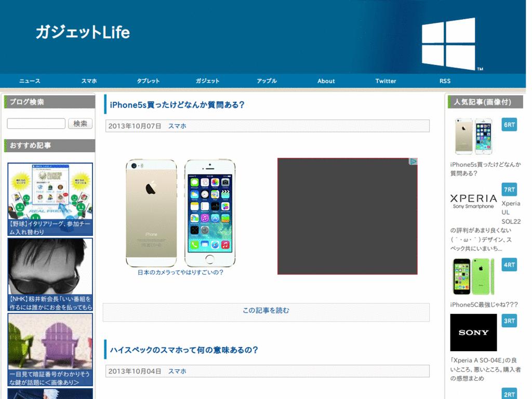Open the RSS feed link
532x399 pixels.
click(445, 81)
